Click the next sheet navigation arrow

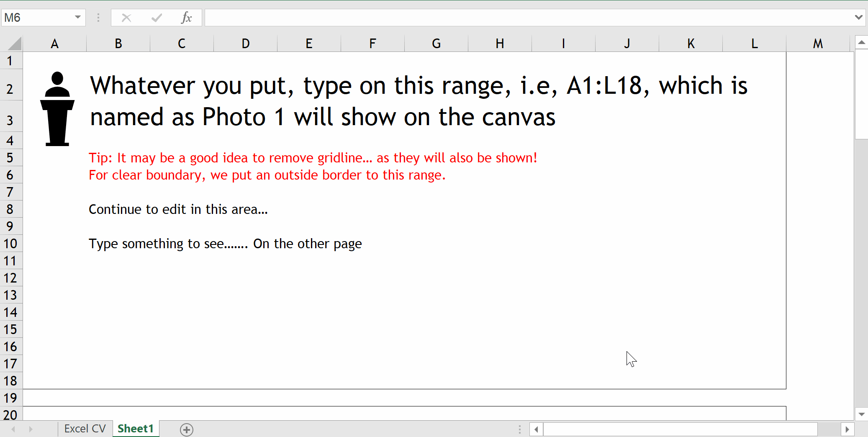click(31, 429)
